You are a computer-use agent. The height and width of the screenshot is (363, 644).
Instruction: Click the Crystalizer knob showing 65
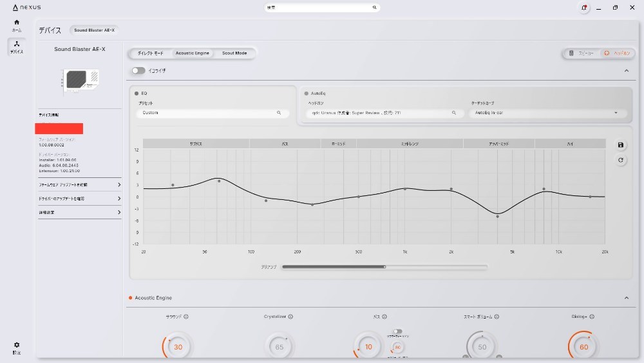(279, 347)
